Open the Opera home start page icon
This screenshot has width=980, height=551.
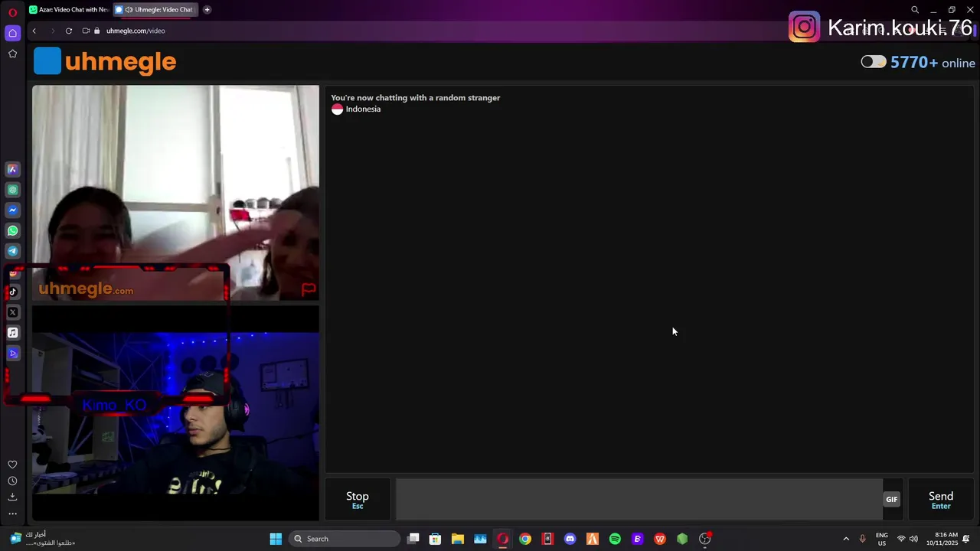(x=12, y=33)
